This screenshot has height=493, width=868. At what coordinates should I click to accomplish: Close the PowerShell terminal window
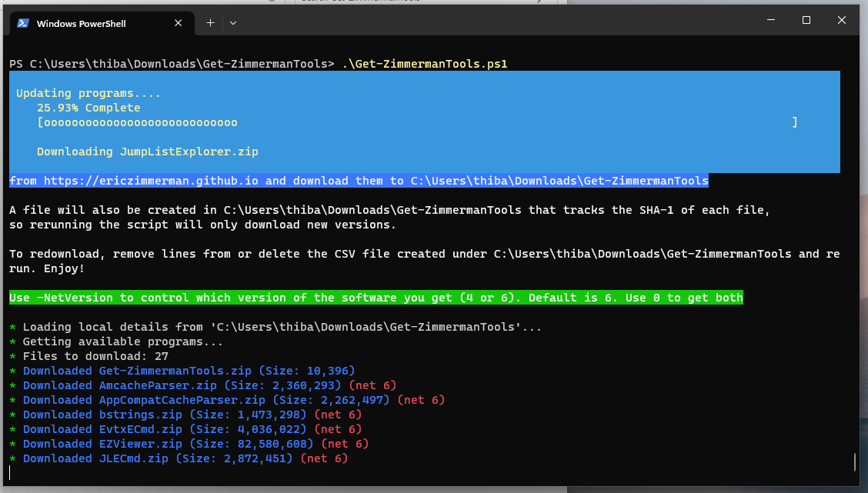pos(842,21)
